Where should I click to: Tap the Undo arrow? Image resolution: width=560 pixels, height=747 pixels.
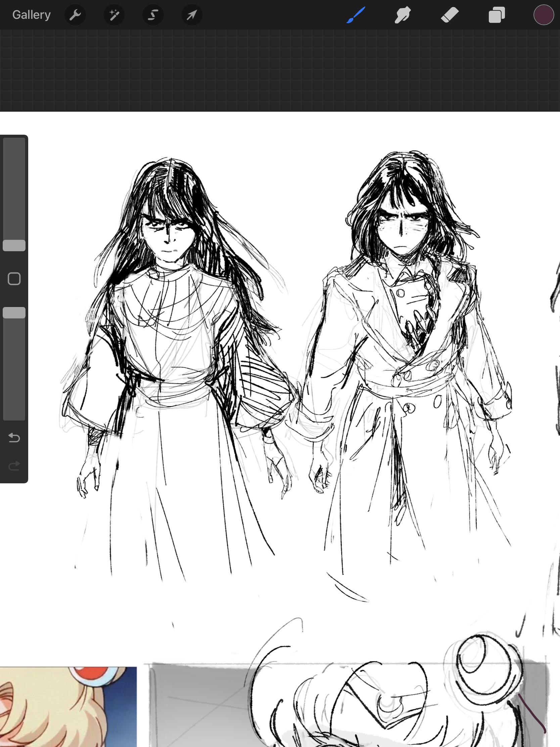click(x=14, y=438)
